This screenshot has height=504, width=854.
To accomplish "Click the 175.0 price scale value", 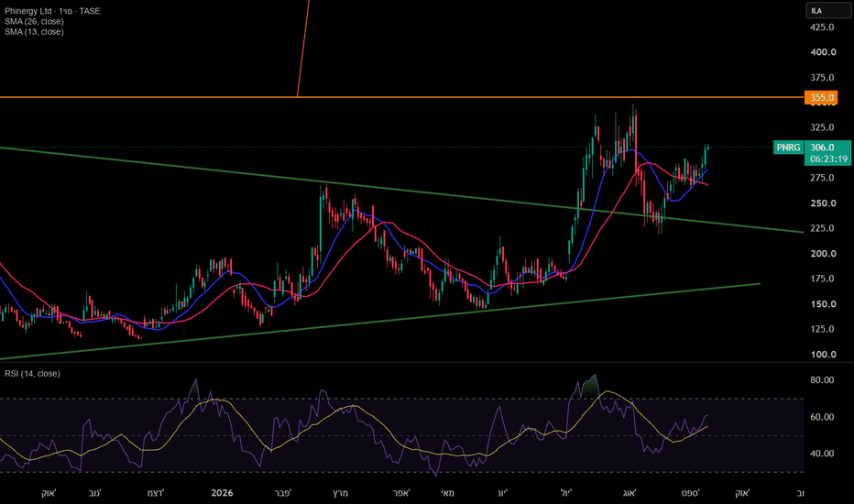I will pos(822,279).
